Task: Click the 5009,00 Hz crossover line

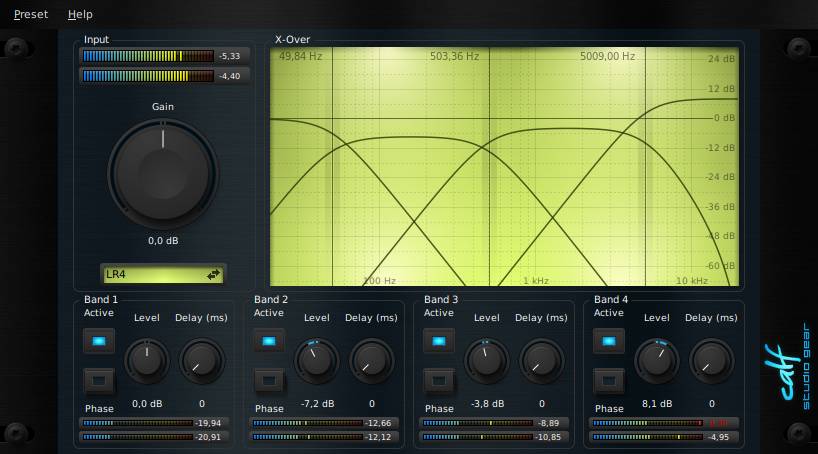Action: 645,167
